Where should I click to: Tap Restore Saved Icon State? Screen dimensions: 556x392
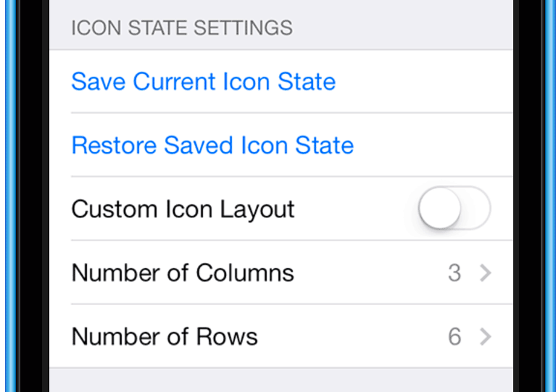point(212,145)
